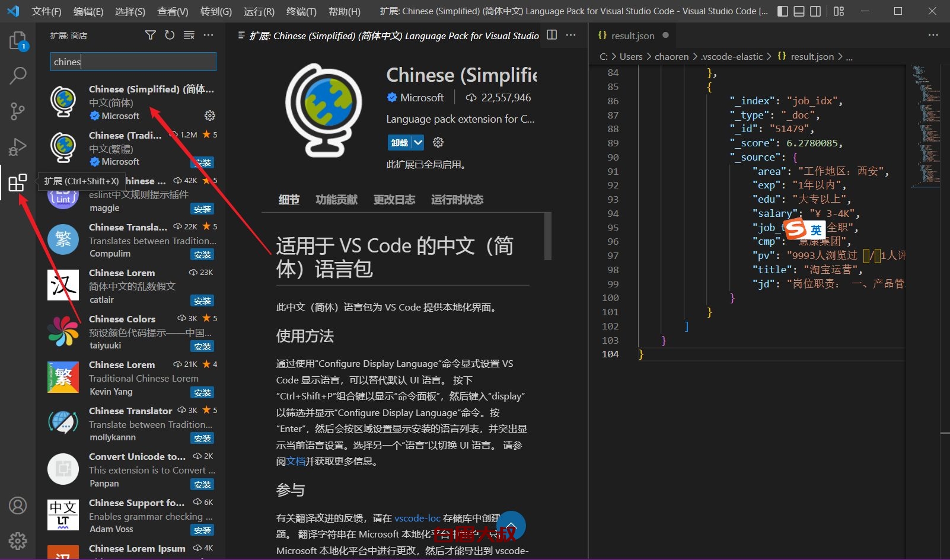Install Chinese Colors by taiyuuki

pos(202,347)
